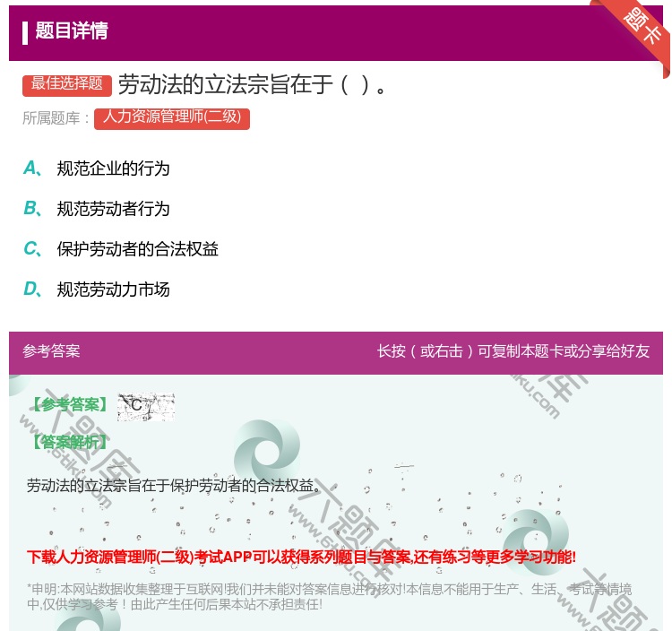This screenshot has width=672, height=631.
Task: Choose option C 保护劳动者的合法权益
Action: click(x=138, y=249)
